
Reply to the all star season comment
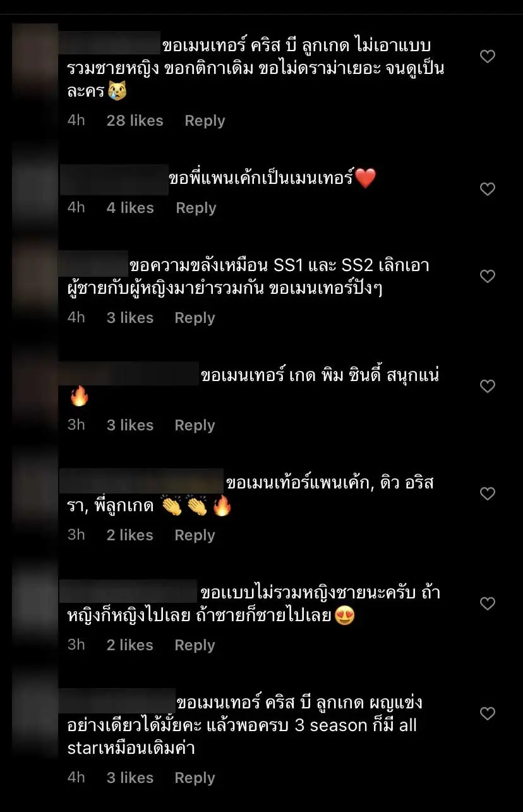[195, 778]
